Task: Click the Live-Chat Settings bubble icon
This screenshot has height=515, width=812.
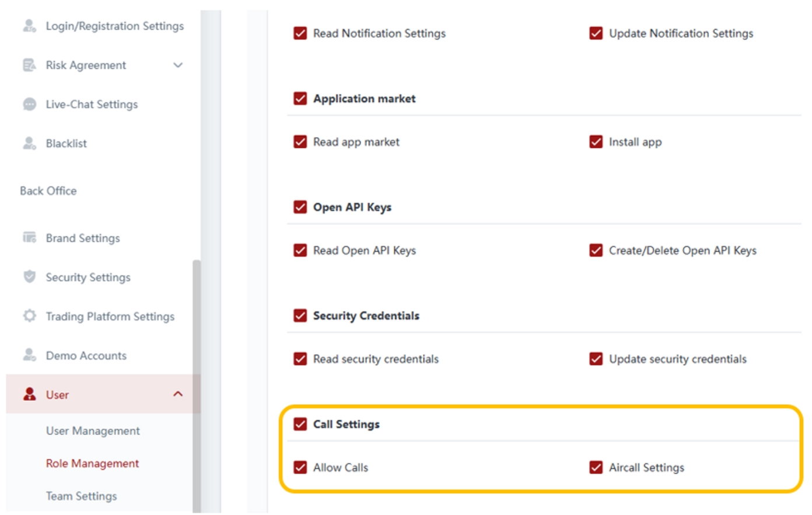Action: click(x=29, y=104)
